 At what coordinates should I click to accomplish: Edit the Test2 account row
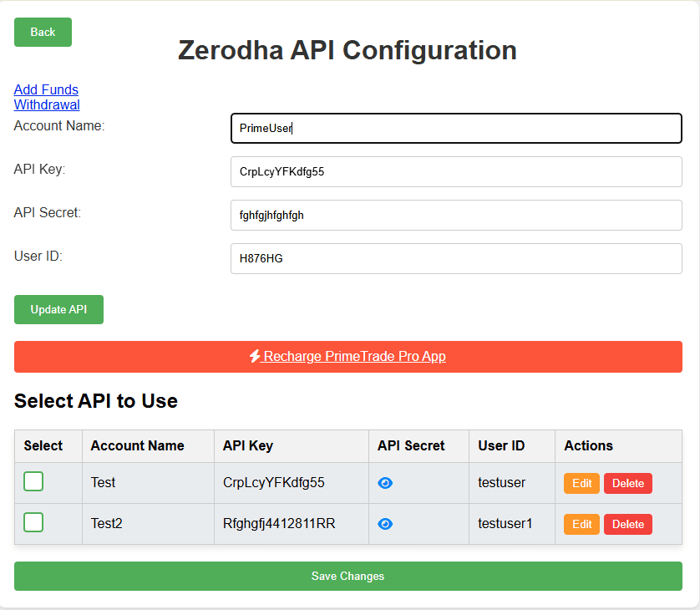581,524
